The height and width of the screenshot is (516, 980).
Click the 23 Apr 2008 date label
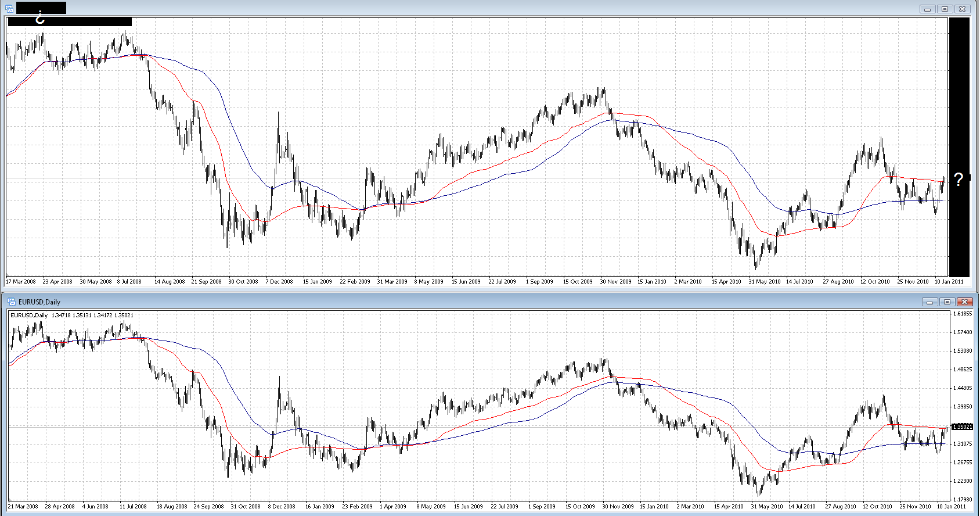pos(57,282)
